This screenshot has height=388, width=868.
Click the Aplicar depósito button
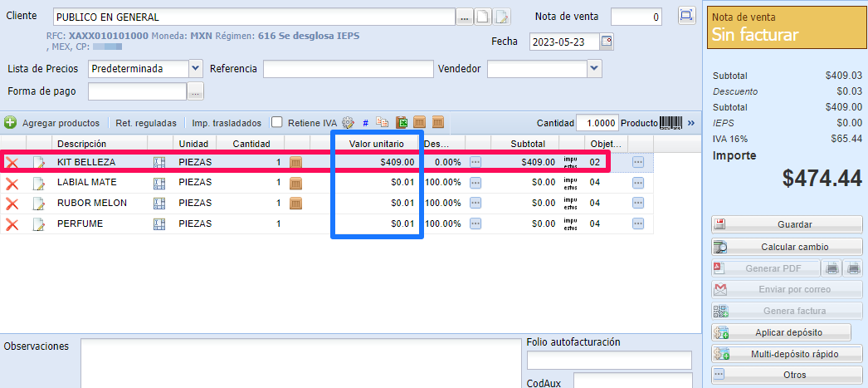[784, 332]
